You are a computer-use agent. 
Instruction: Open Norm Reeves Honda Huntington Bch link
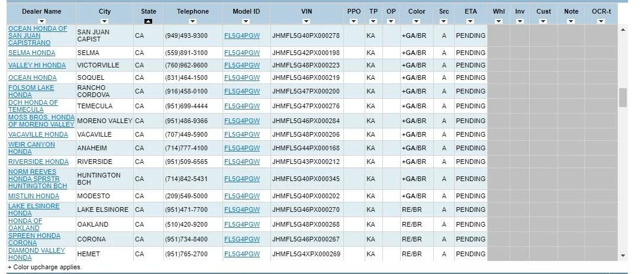(x=37, y=179)
